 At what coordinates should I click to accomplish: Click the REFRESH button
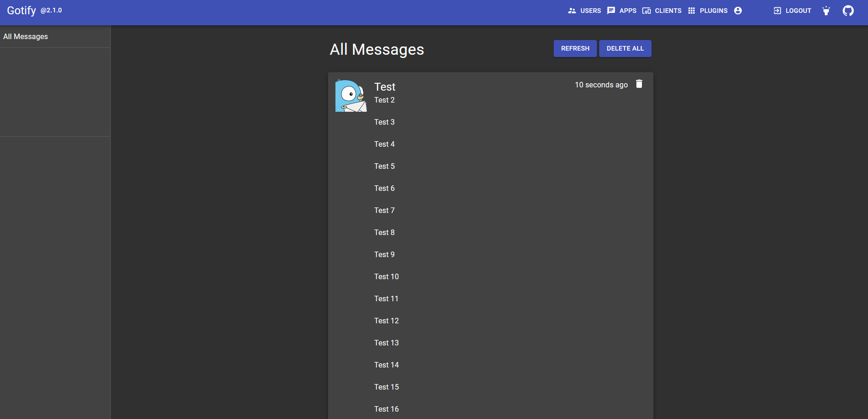575,48
